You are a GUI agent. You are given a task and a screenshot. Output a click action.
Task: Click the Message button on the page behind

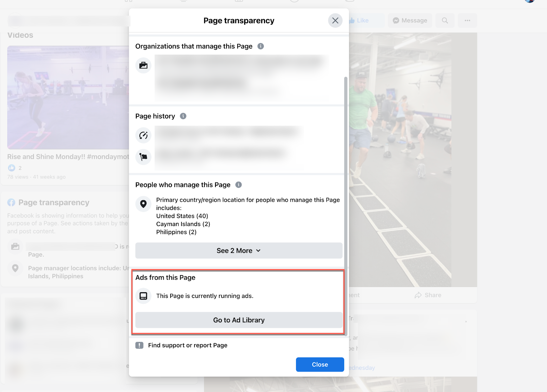(x=410, y=21)
